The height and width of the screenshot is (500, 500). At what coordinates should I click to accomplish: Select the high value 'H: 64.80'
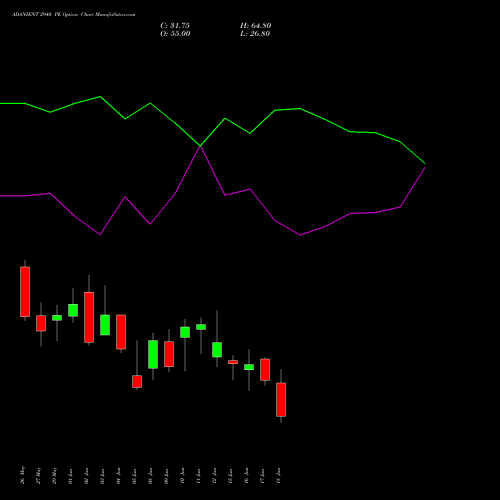pyautogui.click(x=256, y=26)
